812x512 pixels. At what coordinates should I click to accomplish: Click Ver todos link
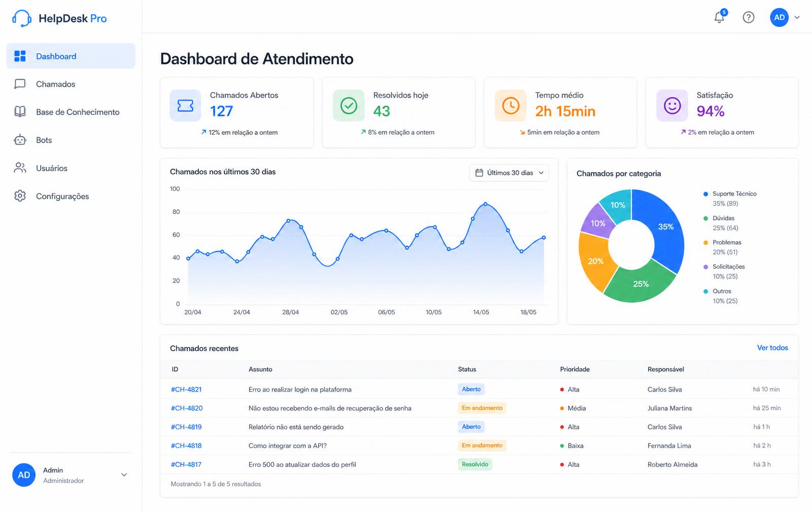click(772, 348)
